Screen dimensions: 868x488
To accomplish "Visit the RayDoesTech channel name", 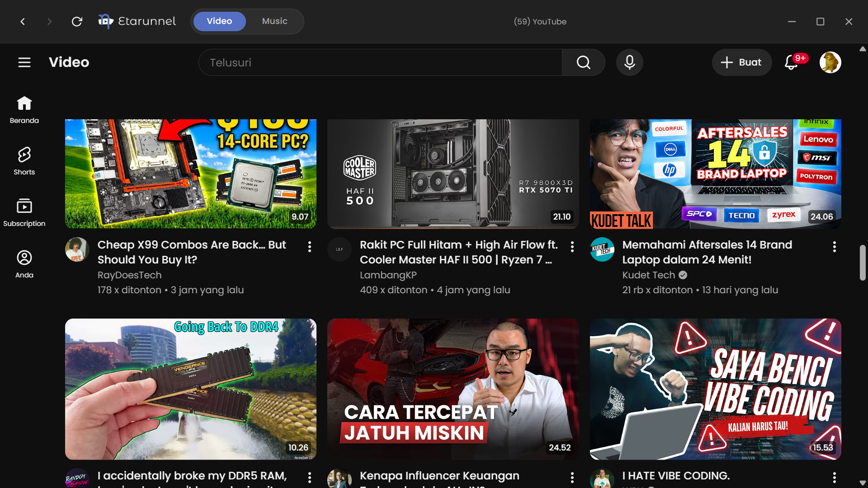I will 129,275.
